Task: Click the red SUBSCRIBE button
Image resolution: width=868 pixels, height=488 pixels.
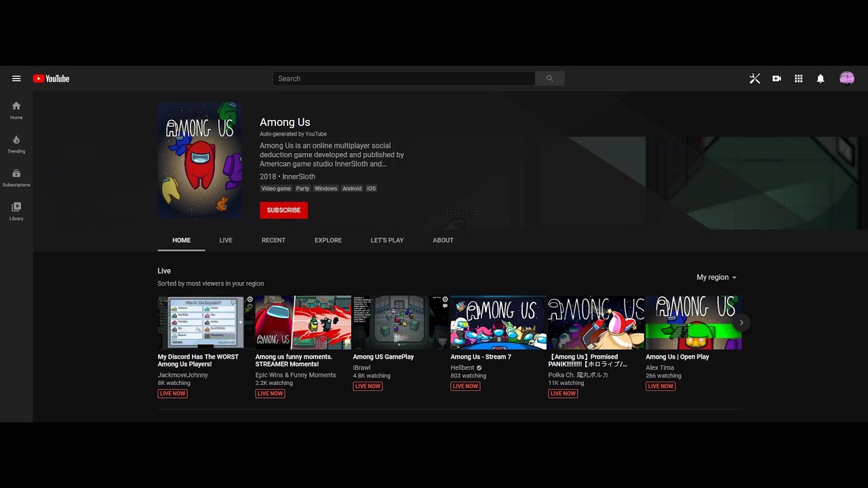Action: click(x=283, y=210)
